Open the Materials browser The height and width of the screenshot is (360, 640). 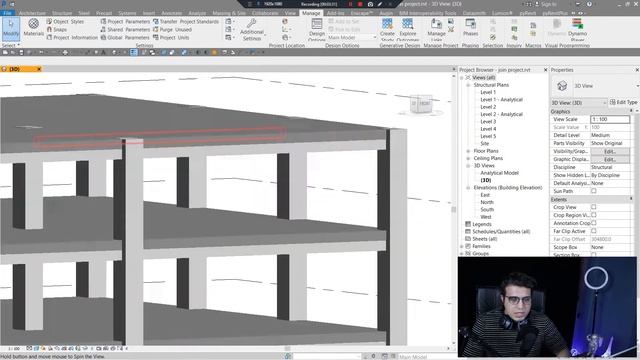tap(33, 28)
